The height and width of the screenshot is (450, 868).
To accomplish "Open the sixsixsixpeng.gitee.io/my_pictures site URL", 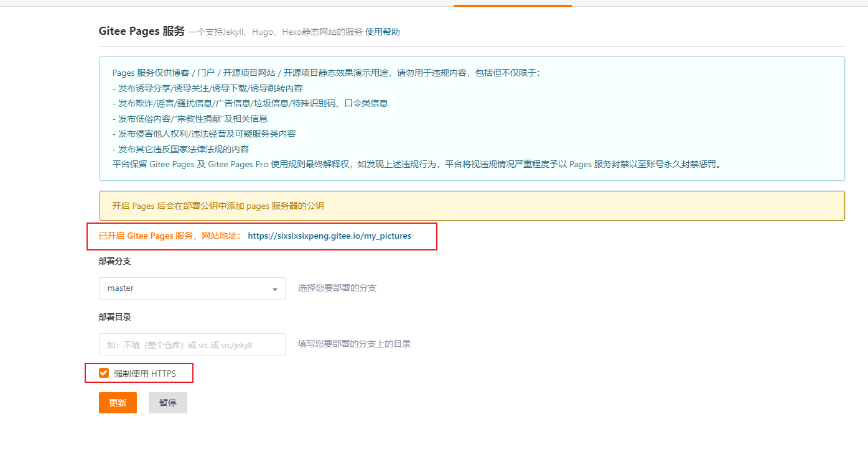I will [x=329, y=236].
